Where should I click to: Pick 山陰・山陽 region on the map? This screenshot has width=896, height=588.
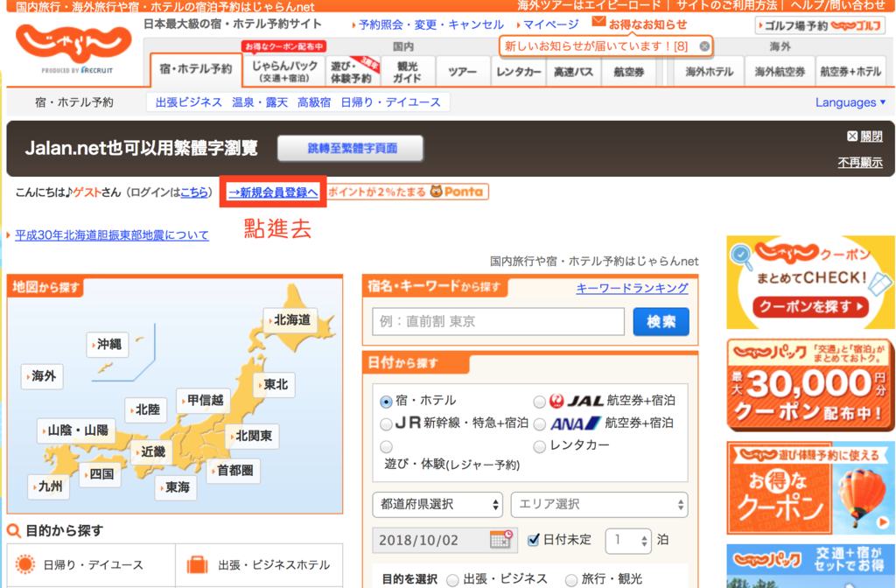tap(77, 430)
